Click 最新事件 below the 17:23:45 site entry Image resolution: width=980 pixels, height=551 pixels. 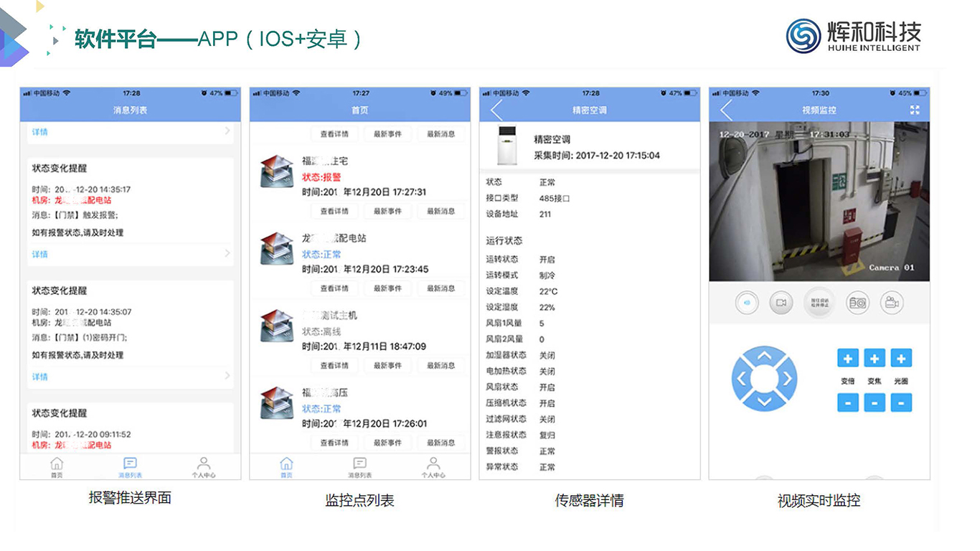tap(387, 288)
